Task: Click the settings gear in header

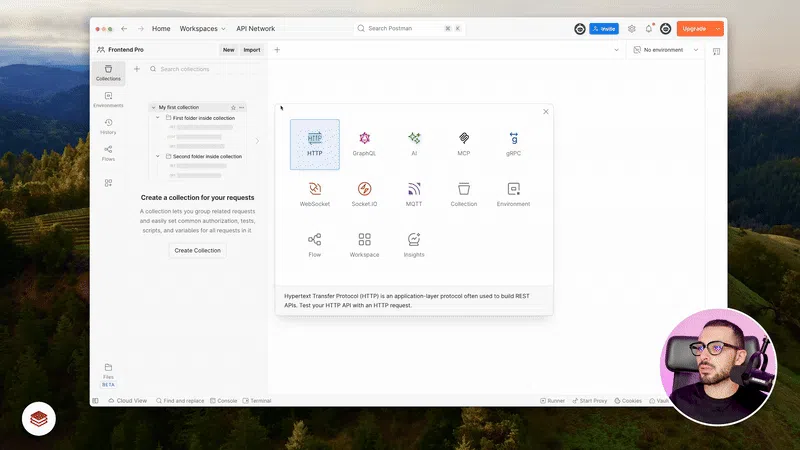Action: tap(632, 29)
